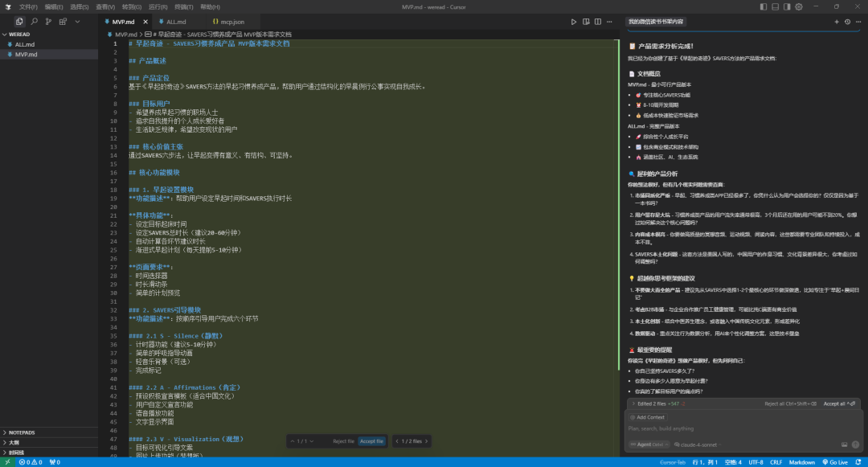Open the 运行(R) menu
This screenshot has width=868, height=467.
[x=158, y=7]
